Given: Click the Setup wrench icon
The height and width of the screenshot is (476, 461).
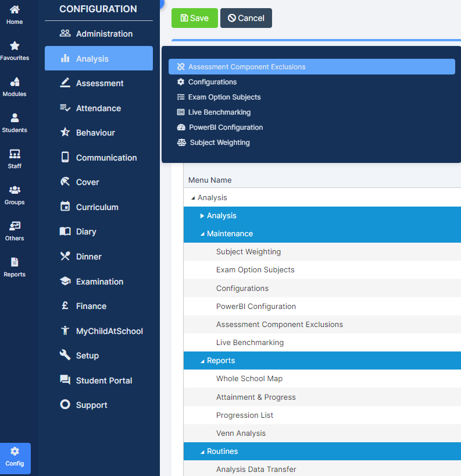Looking at the screenshot, I should pos(65,355).
